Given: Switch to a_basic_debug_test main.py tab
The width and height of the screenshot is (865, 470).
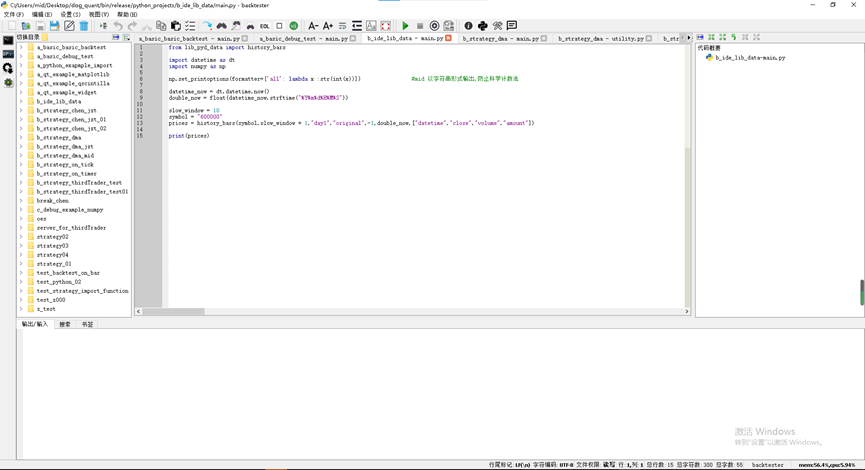Looking at the screenshot, I should 303,38.
